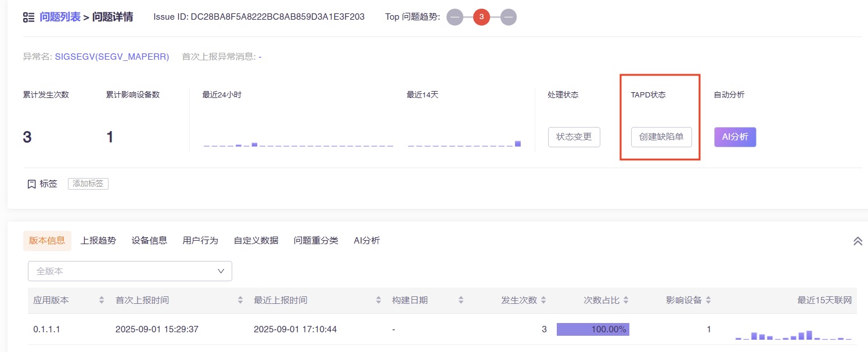The image size is (868, 352).
Task: Go back via 问题列表 breadcrumb link
Action: pyautogui.click(x=60, y=17)
